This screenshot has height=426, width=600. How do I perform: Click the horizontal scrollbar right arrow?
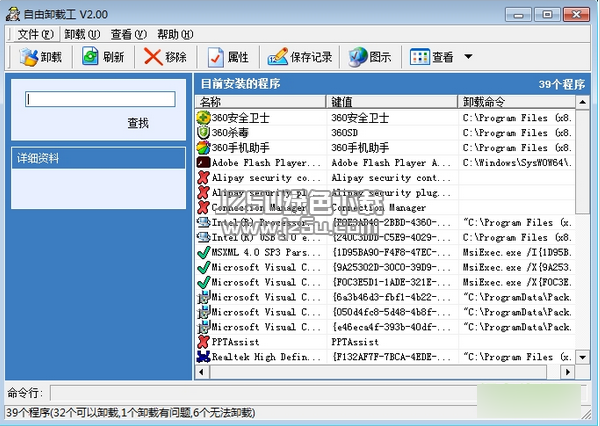tap(568, 372)
